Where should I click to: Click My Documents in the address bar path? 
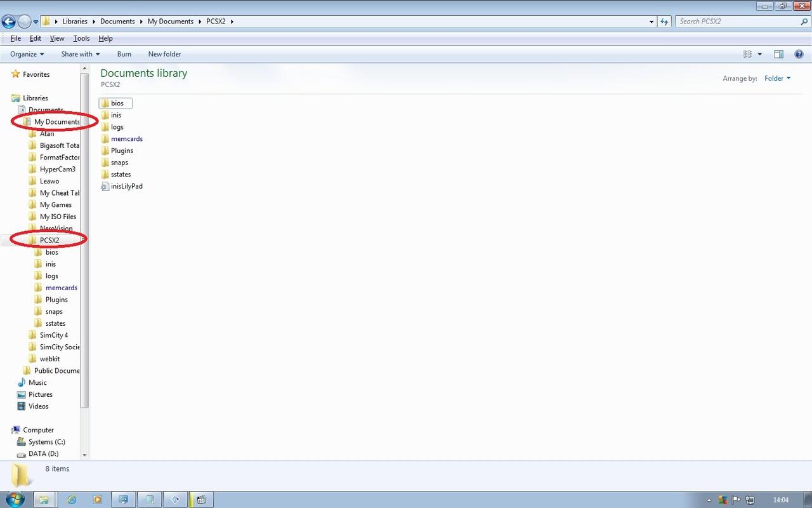pos(170,22)
